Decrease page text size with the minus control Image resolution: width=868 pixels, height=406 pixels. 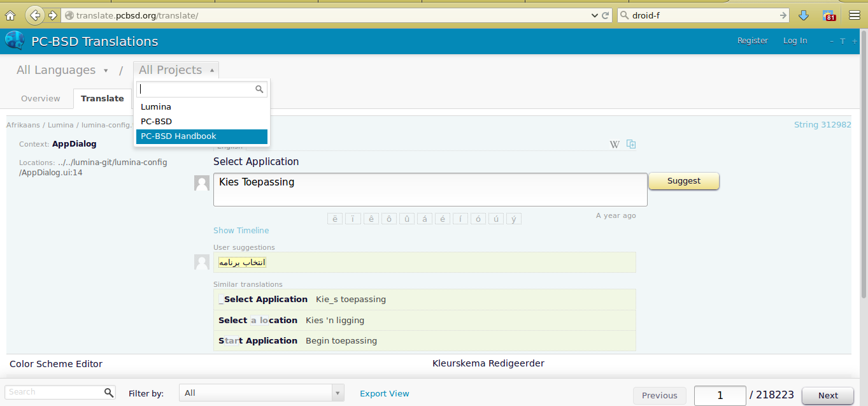(x=831, y=41)
